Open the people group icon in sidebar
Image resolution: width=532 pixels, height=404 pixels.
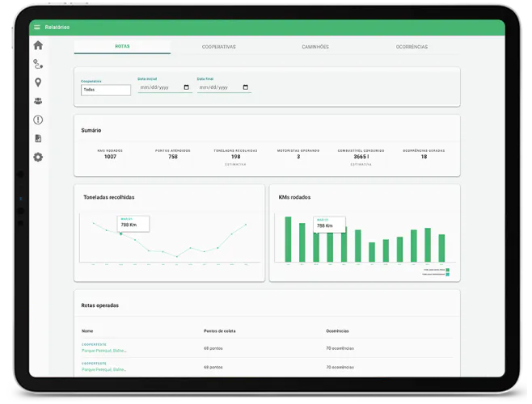[x=38, y=101]
